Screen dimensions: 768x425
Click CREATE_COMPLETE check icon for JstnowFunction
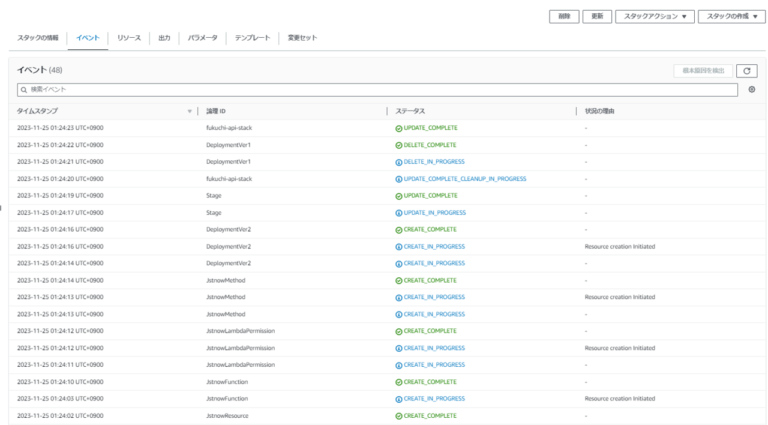tap(399, 382)
